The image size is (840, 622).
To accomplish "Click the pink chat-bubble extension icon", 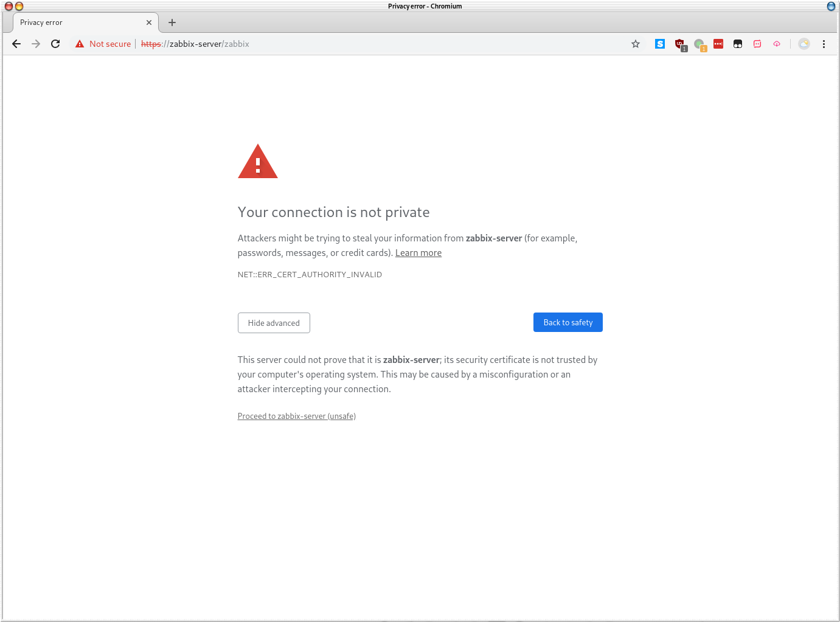I will (x=757, y=44).
